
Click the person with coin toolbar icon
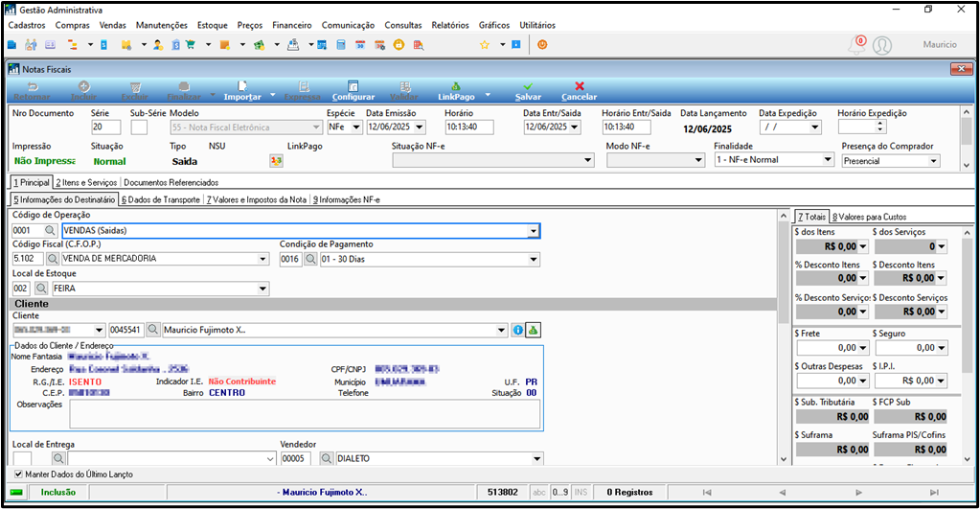tap(158, 45)
